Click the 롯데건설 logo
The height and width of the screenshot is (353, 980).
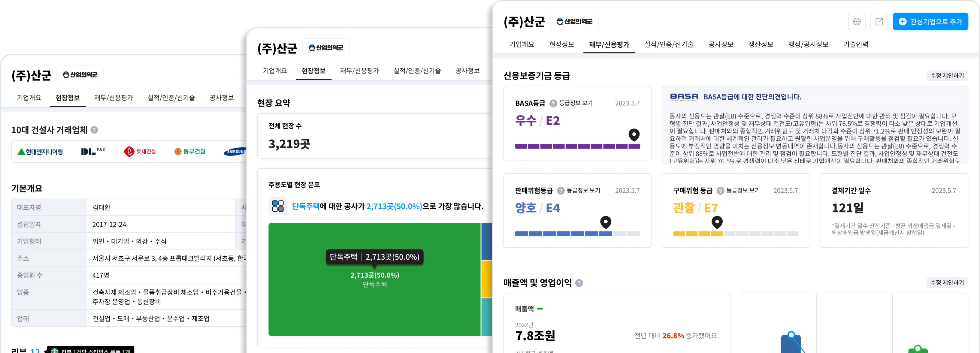pyautogui.click(x=140, y=151)
